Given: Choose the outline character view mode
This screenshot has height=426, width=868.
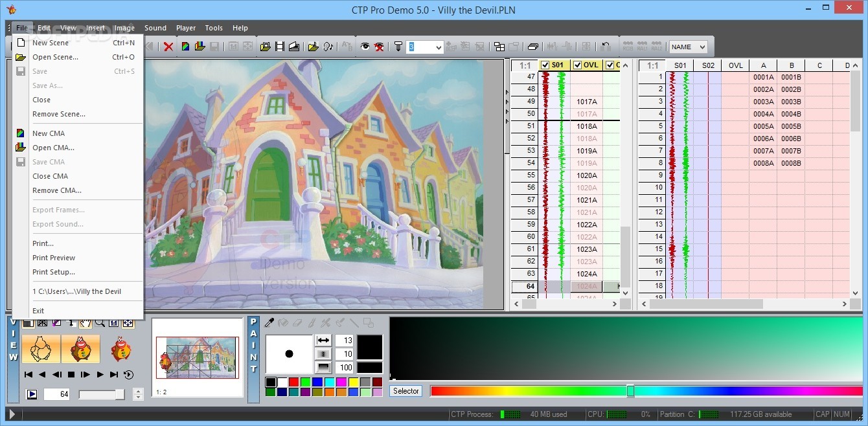Looking at the screenshot, I should (x=41, y=349).
